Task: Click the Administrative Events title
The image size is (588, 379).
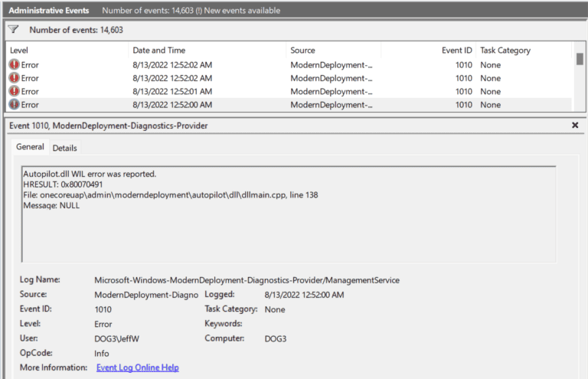Action: (x=49, y=11)
